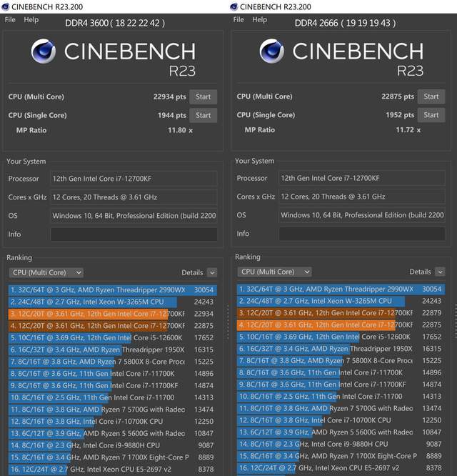Click the Cinebench title bar icon in left window
Image resolution: width=457 pixels, height=476 pixels.
click(5, 6)
